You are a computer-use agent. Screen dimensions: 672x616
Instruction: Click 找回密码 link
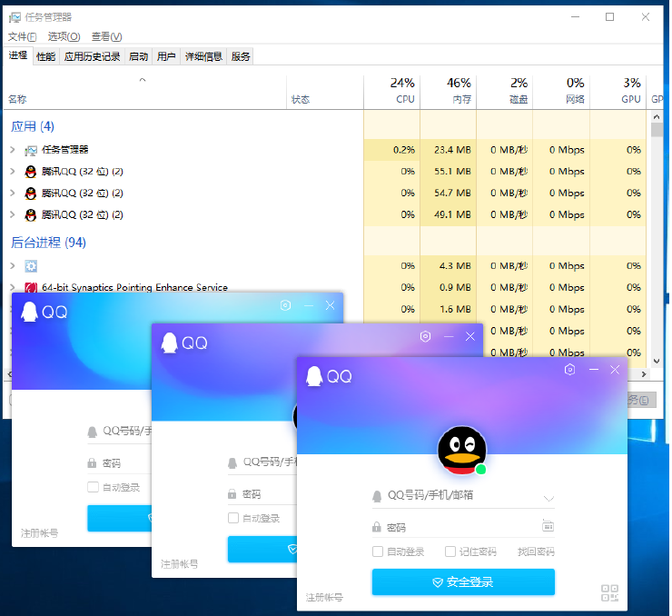pyautogui.click(x=536, y=551)
